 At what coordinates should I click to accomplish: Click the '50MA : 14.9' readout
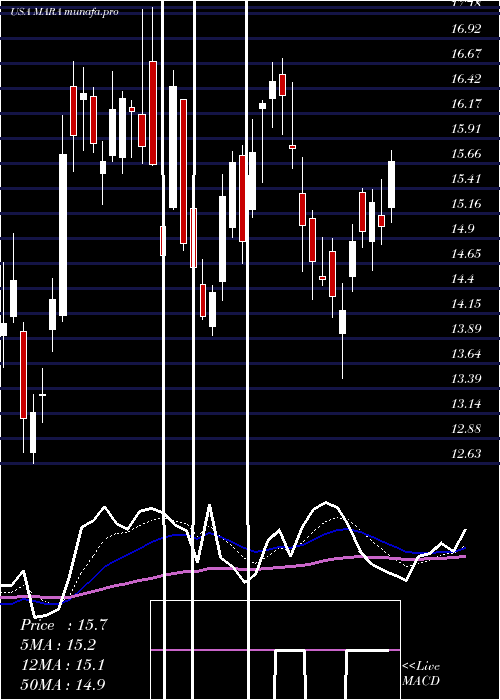tap(64, 684)
